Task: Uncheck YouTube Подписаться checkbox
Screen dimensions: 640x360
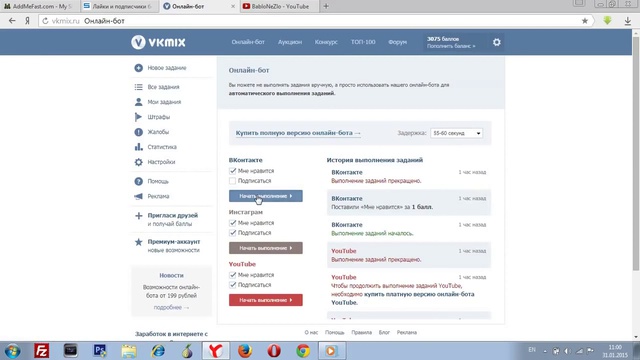Action: pos(233,284)
